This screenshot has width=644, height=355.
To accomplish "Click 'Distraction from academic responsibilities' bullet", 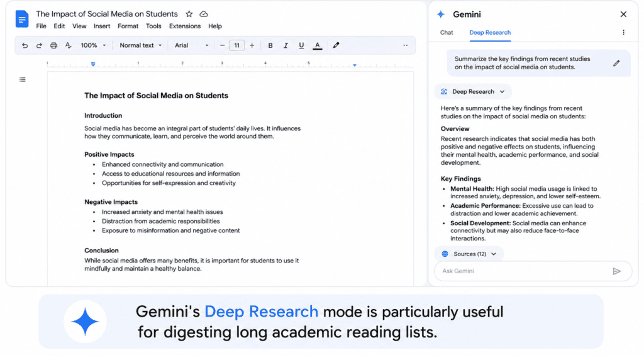I will point(160,222).
